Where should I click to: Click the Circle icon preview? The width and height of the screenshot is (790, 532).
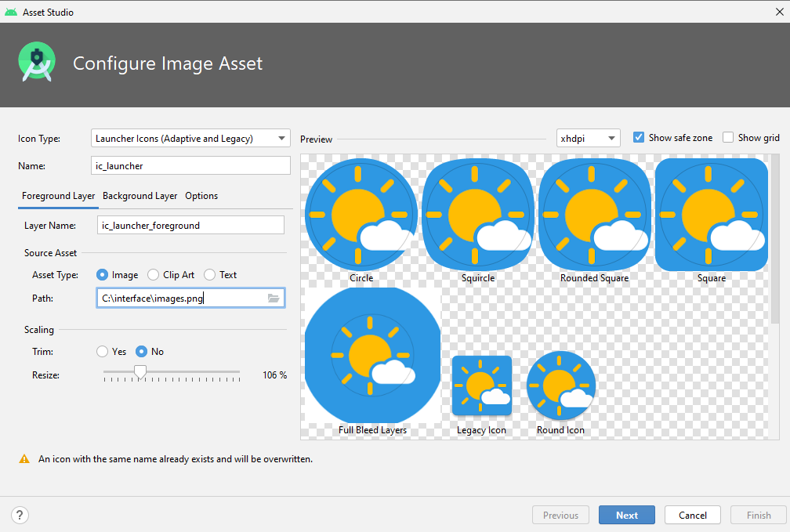[x=361, y=214]
